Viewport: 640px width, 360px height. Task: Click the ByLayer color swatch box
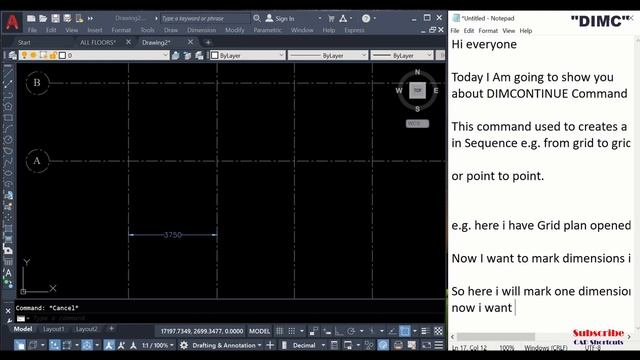pyautogui.click(x=215, y=55)
